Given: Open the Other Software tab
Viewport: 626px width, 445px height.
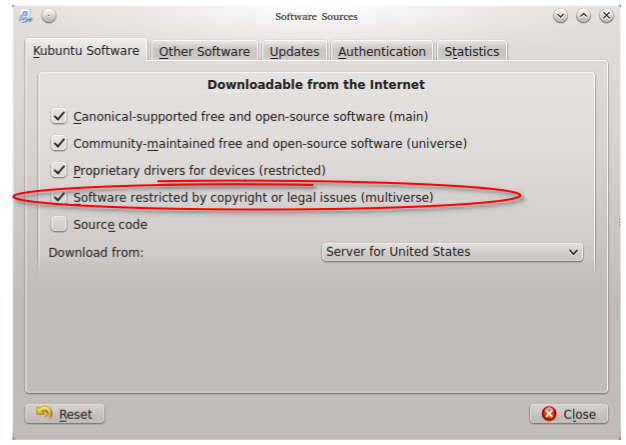Looking at the screenshot, I should 204,51.
